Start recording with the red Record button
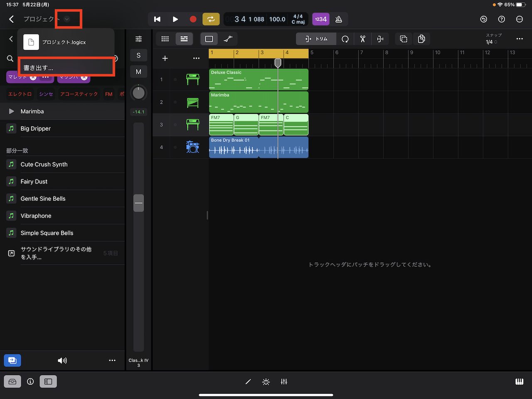The width and height of the screenshot is (532, 399). [193, 19]
